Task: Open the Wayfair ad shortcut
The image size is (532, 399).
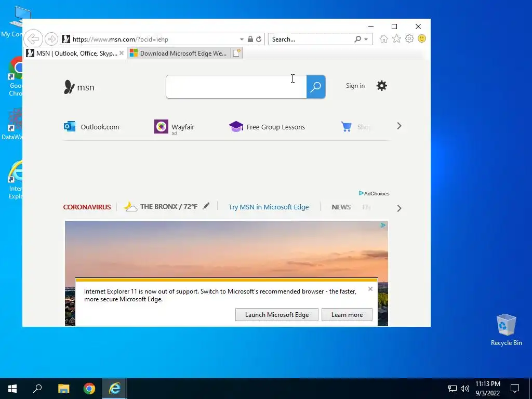Action: [175, 127]
